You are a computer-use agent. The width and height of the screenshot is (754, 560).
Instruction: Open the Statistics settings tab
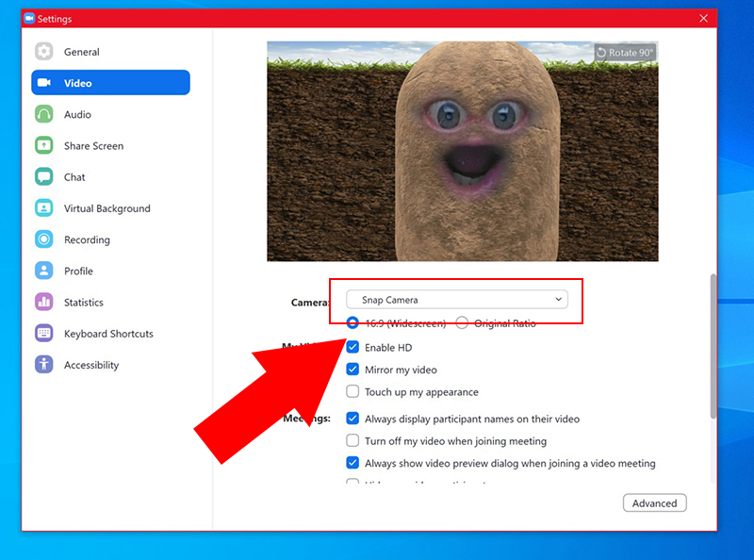click(110, 302)
